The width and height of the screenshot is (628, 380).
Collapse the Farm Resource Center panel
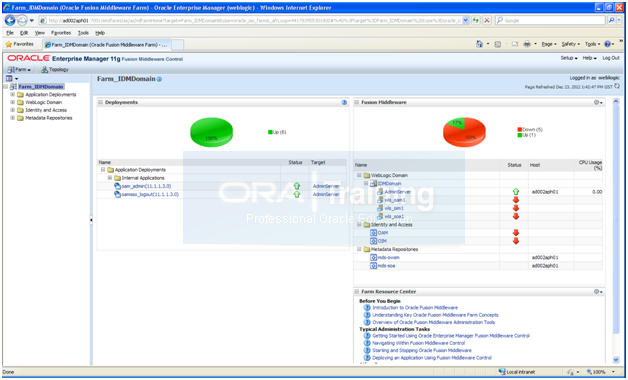(x=356, y=292)
